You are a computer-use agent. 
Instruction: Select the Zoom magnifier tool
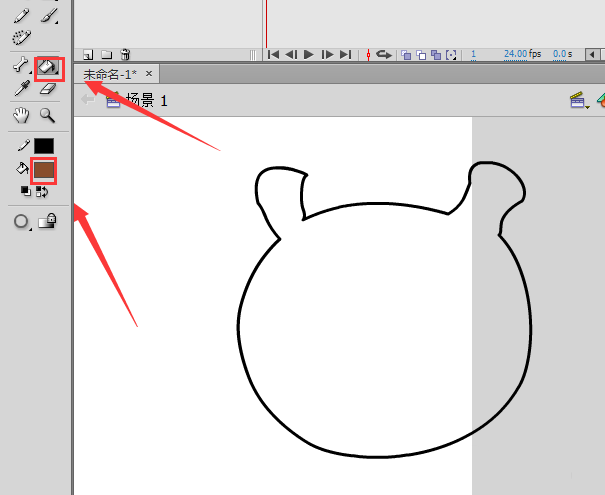click(47, 115)
